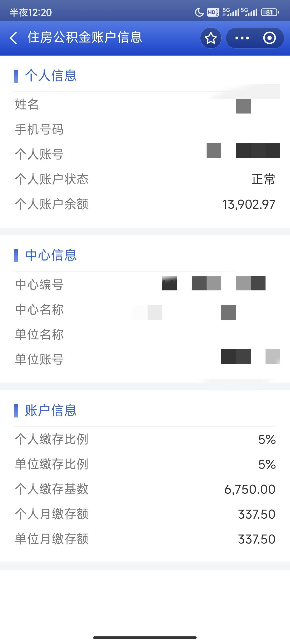The height and width of the screenshot is (644, 290).
Task: Tap the moon do-not-disturb status icon
Action: (x=199, y=12)
